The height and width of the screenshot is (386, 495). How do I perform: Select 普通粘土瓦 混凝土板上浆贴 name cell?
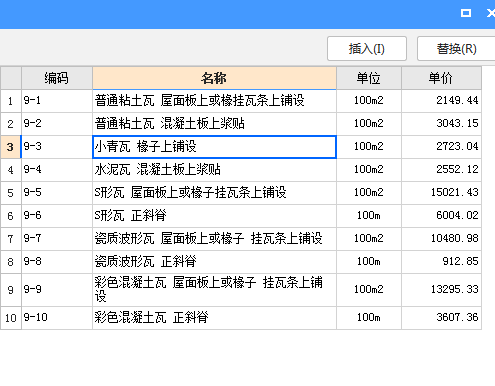coord(214,124)
